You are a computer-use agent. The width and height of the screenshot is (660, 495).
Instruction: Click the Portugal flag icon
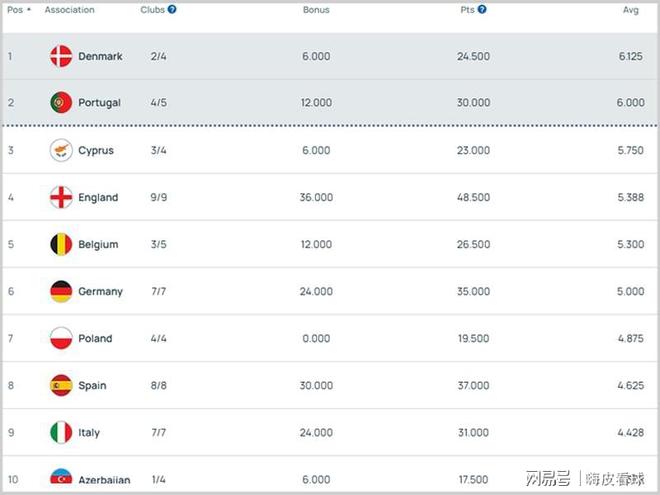coord(61,103)
